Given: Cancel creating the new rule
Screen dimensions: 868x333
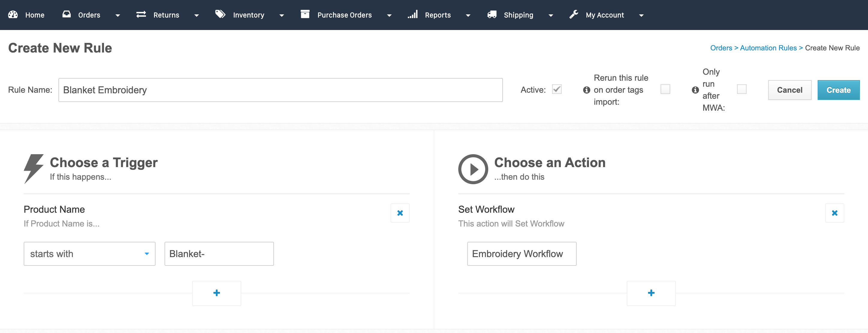Looking at the screenshot, I should coord(789,90).
